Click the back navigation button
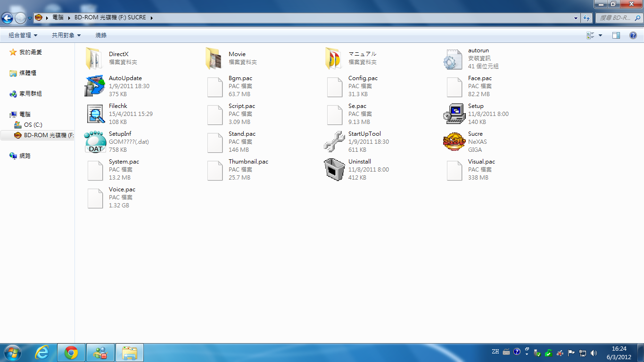The width and height of the screenshot is (644, 362). click(x=8, y=18)
